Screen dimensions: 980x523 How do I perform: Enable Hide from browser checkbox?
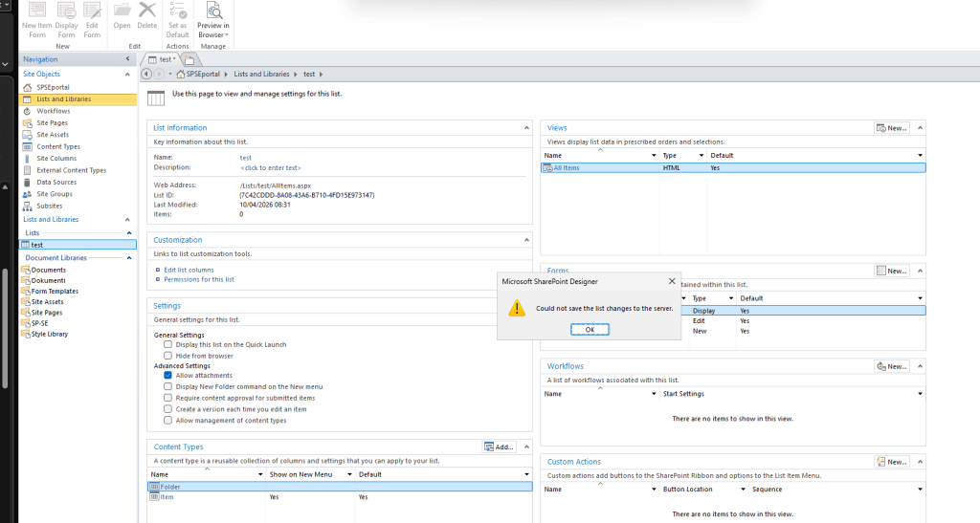[168, 355]
